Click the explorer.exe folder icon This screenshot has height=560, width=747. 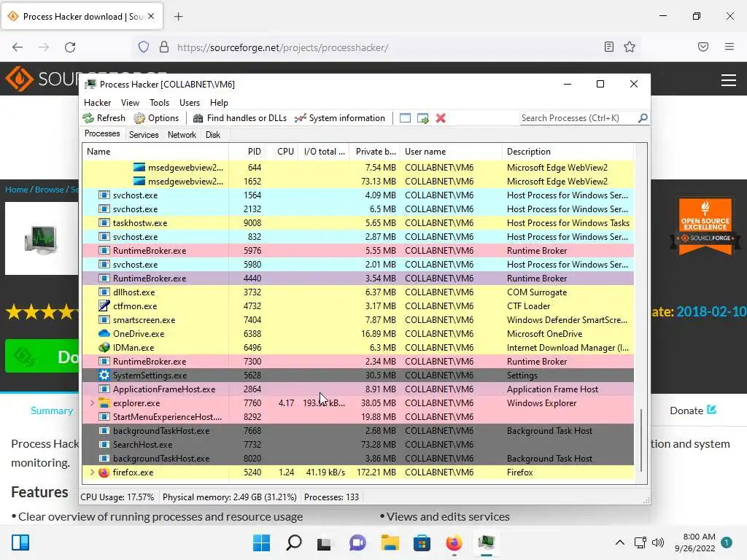pyautogui.click(x=104, y=402)
